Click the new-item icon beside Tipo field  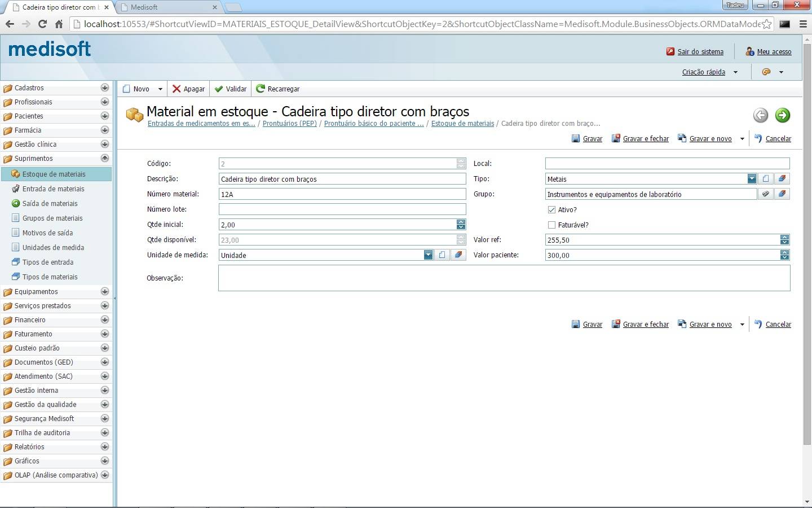(x=766, y=178)
